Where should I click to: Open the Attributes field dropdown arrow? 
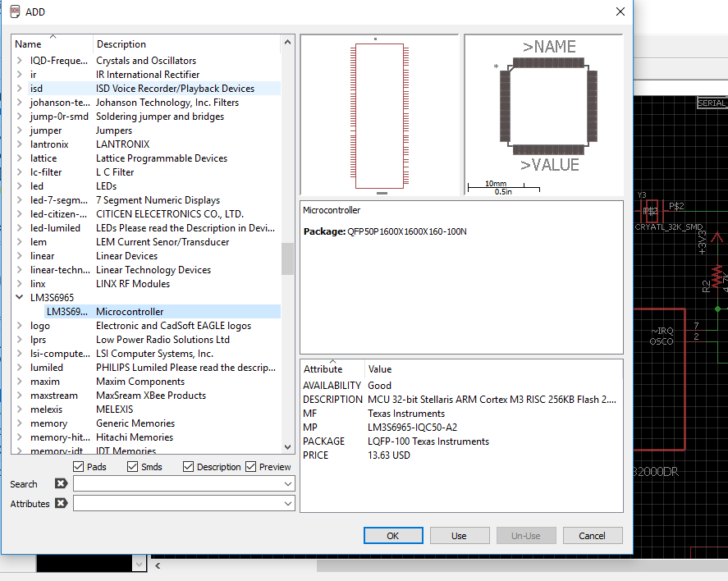point(288,503)
